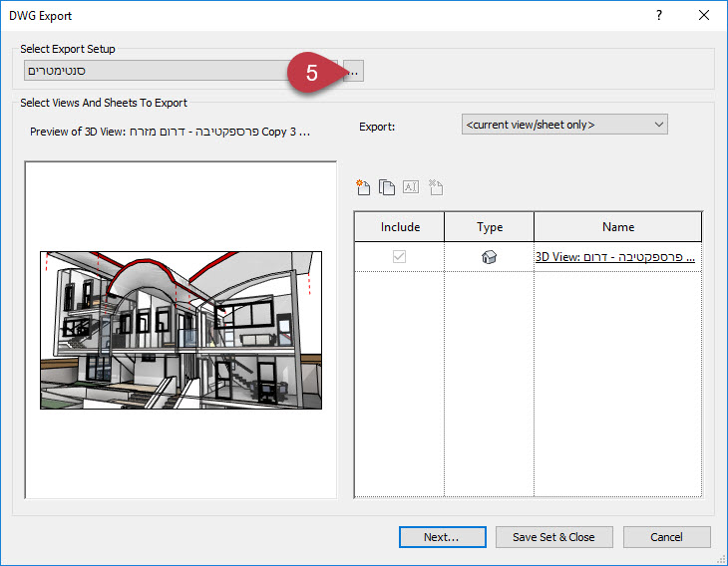Select the 3D View name entry in list
The height and width of the screenshot is (566, 728).
pos(615,257)
